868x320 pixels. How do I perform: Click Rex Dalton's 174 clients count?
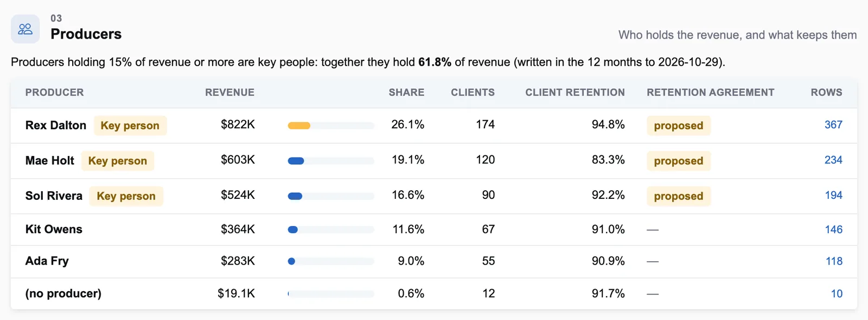pos(485,124)
